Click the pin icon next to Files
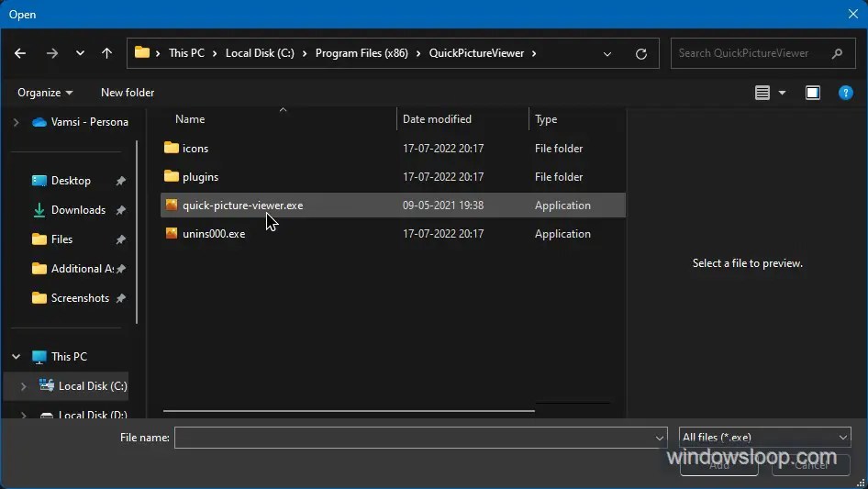The width and height of the screenshot is (868, 489). [x=121, y=239]
